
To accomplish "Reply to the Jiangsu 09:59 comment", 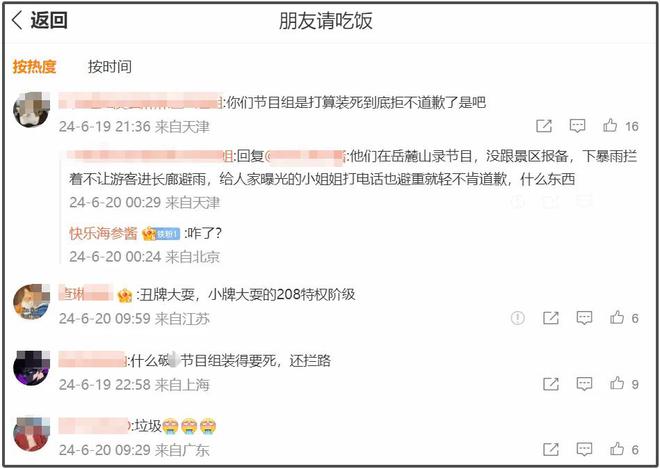I will (584, 318).
